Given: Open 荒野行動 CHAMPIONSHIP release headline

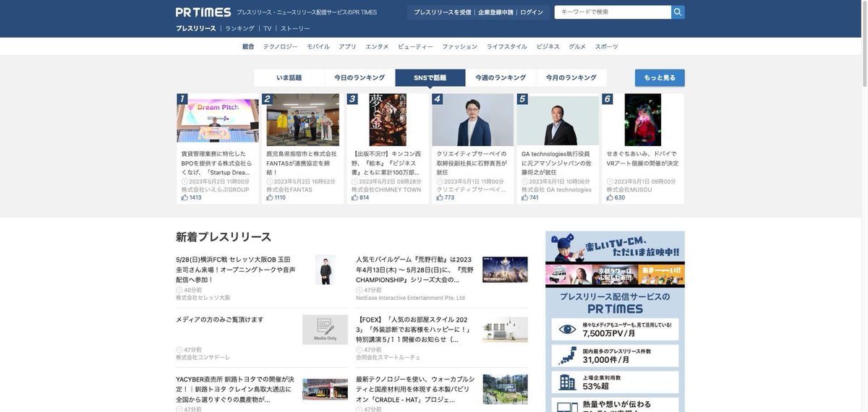Looking at the screenshot, I should [x=415, y=270].
